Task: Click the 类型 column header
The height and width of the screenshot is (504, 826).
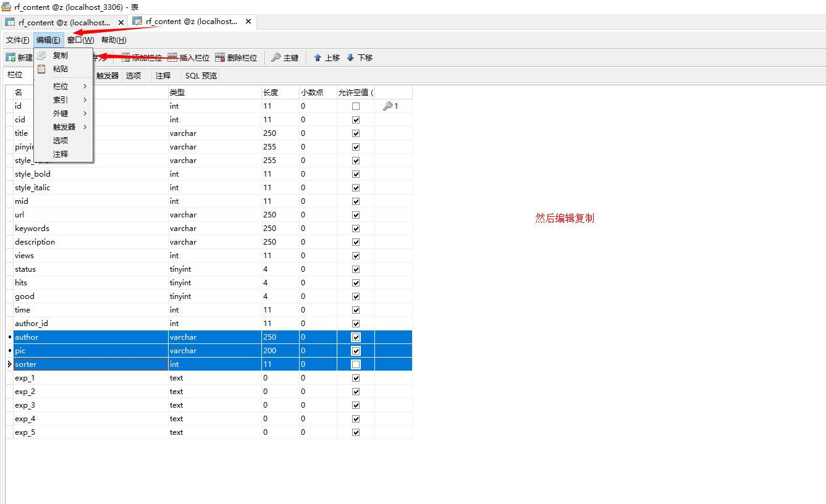Action: click(214, 93)
